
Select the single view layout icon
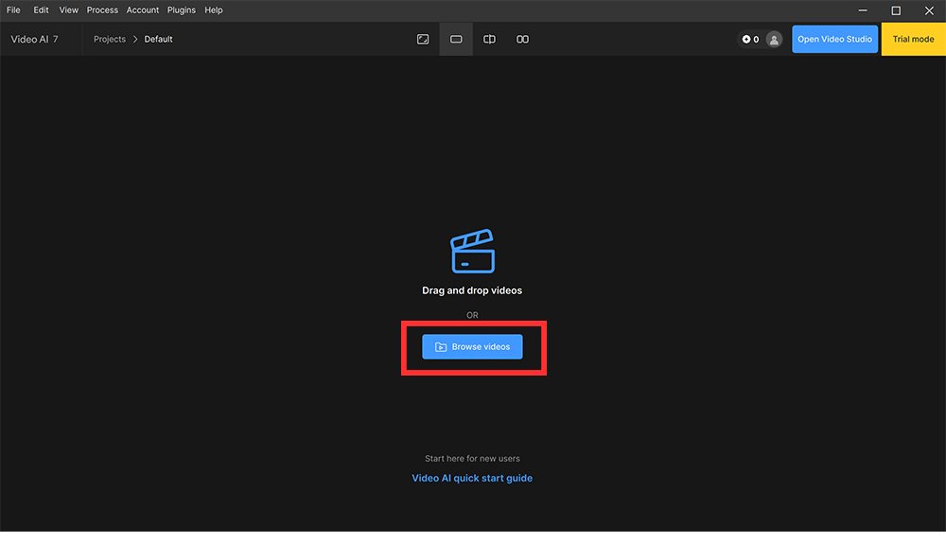pos(456,40)
